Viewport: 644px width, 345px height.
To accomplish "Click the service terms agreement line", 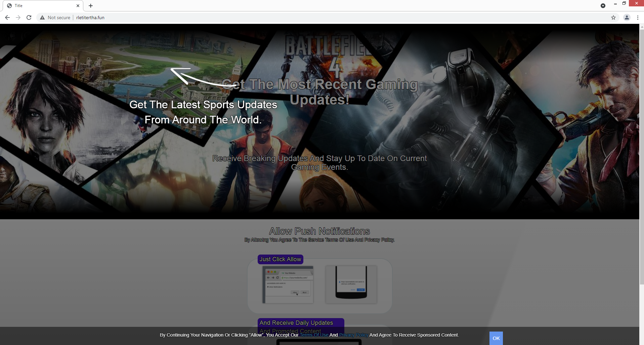I will click(x=319, y=240).
